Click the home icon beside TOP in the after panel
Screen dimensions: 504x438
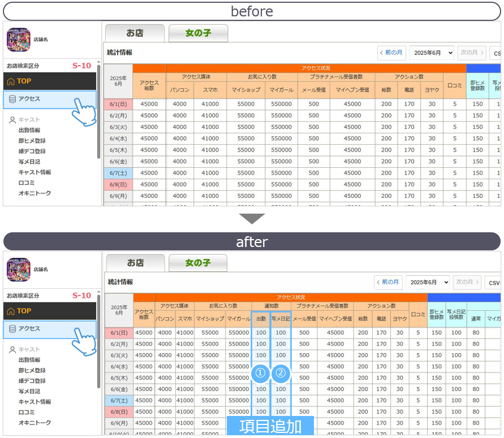pyautogui.click(x=11, y=311)
